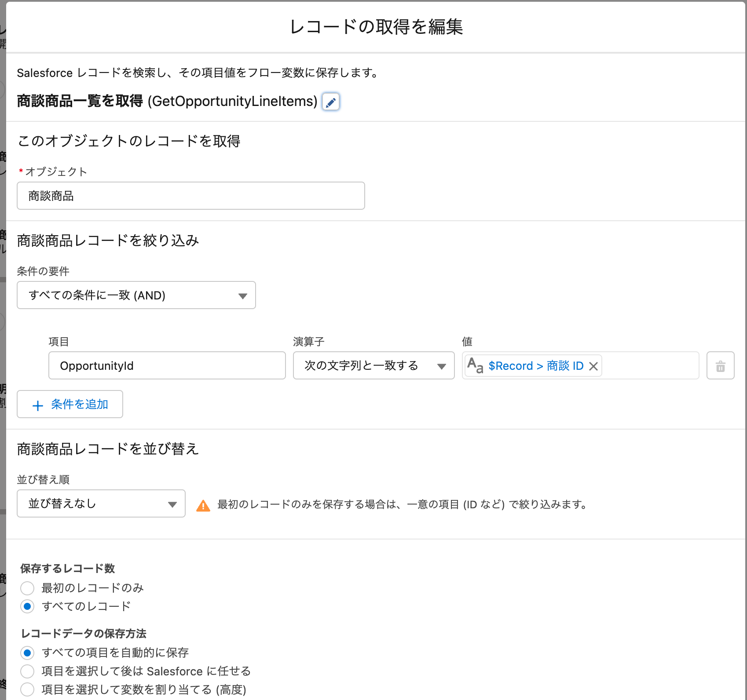Open the 並び替え順 dropdown 並び替えなし
The height and width of the screenshot is (700, 747).
pos(101,503)
